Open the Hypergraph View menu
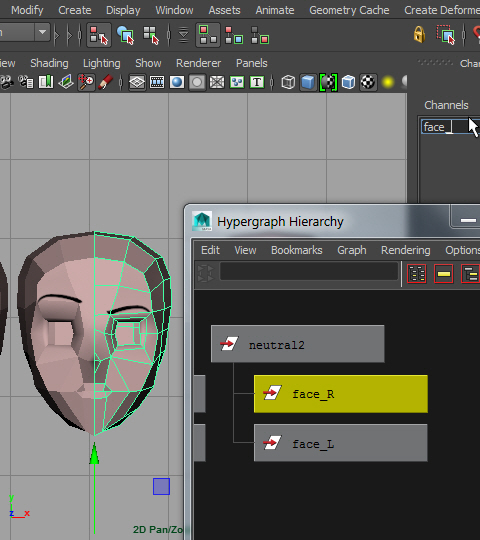 (245, 250)
